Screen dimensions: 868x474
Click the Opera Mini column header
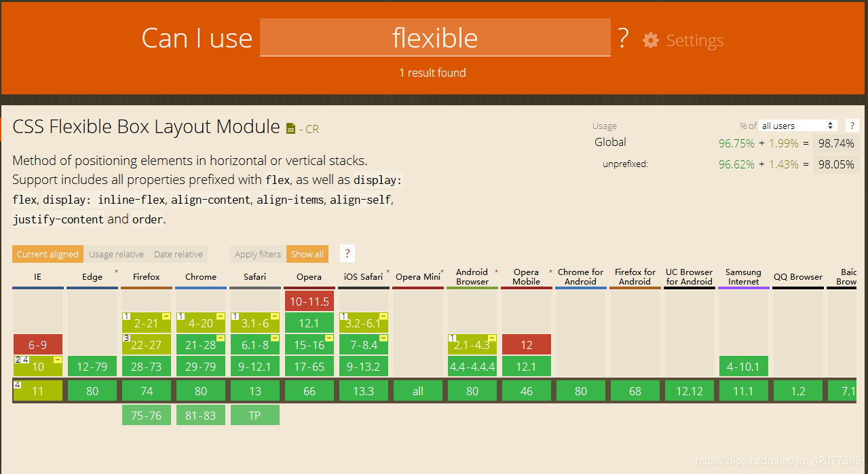[418, 277]
